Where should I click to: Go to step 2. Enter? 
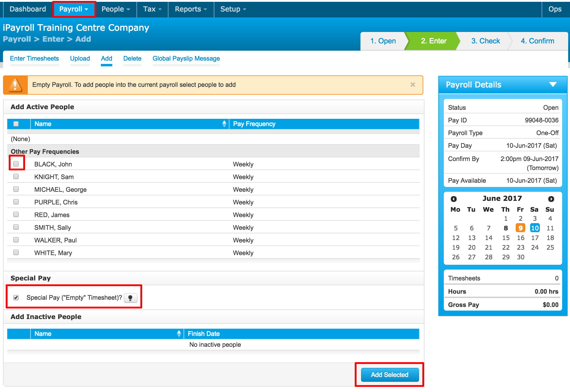(434, 41)
